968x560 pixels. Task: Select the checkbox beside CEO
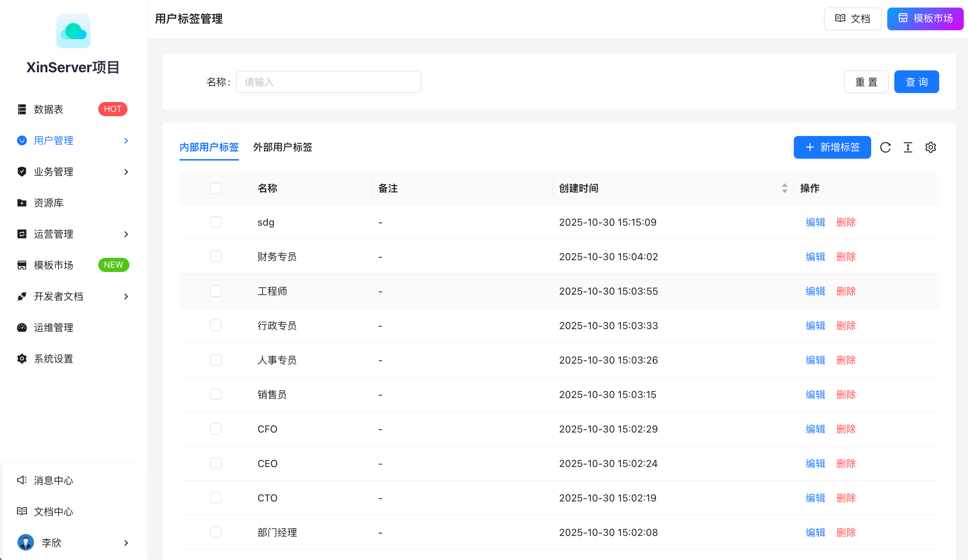216,463
